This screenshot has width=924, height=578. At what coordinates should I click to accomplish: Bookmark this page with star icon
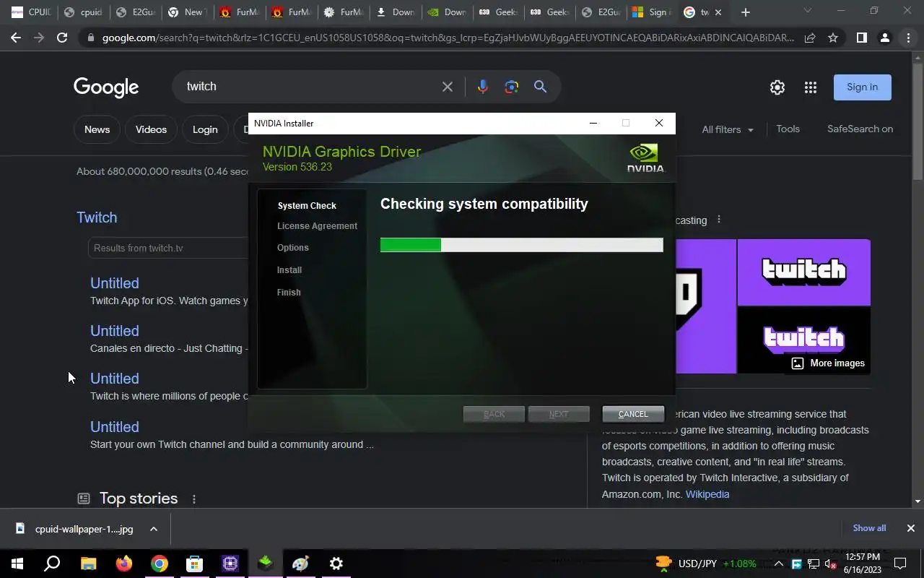coord(833,38)
